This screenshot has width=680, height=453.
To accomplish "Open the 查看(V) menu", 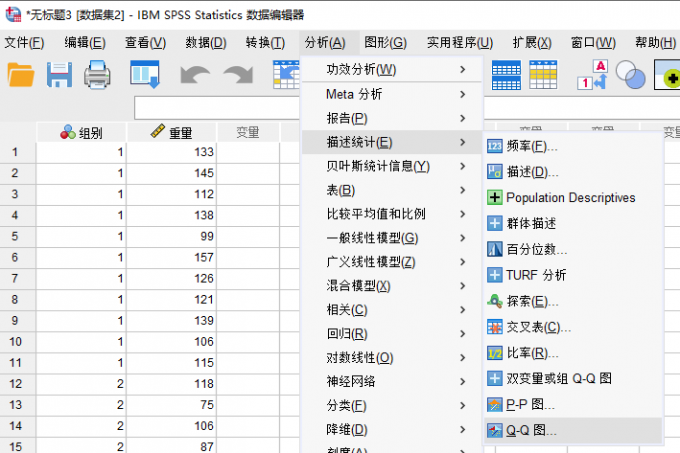I will tap(146, 42).
